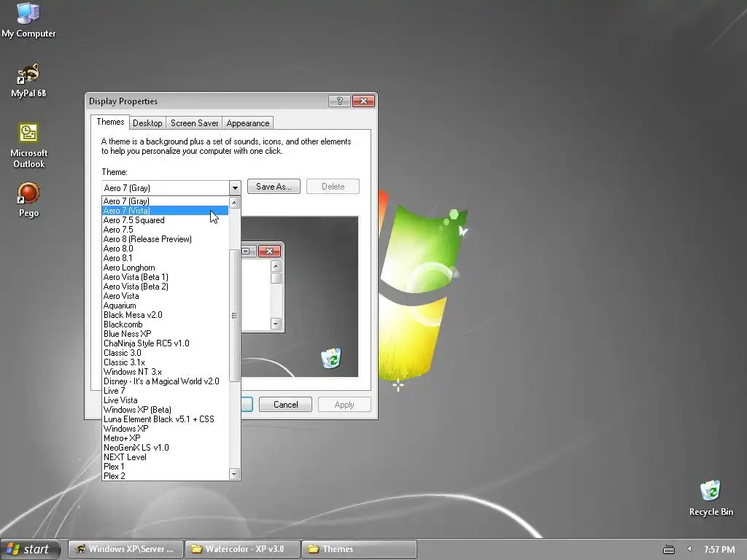Choose Windows XP (Beta) theme
Image resolution: width=747 pixels, height=560 pixels.
pos(166,410)
